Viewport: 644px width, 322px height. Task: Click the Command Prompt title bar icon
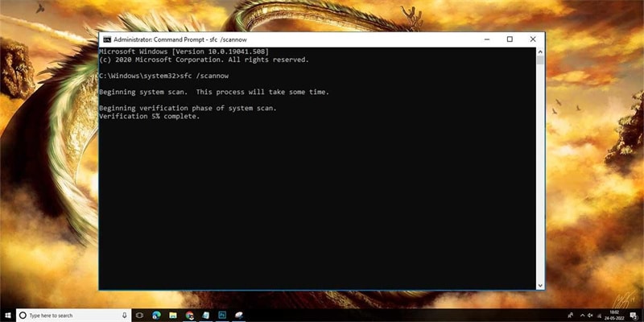click(x=107, y=39)
